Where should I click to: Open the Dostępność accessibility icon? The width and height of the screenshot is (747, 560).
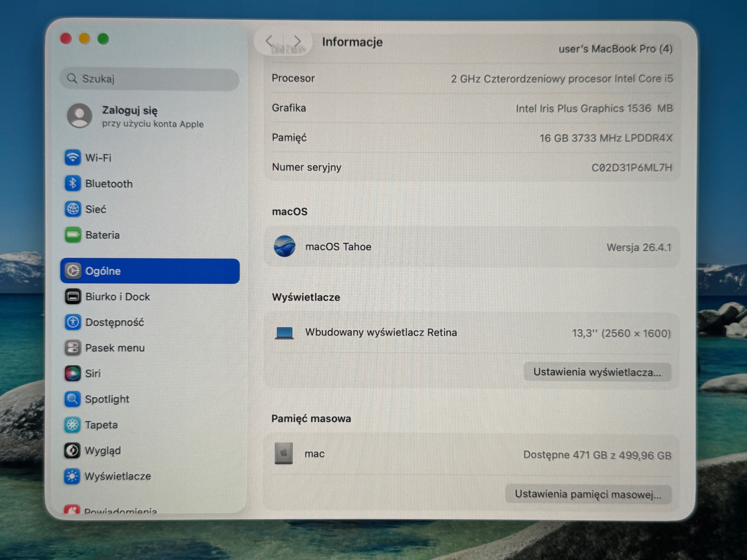point(73,322)
